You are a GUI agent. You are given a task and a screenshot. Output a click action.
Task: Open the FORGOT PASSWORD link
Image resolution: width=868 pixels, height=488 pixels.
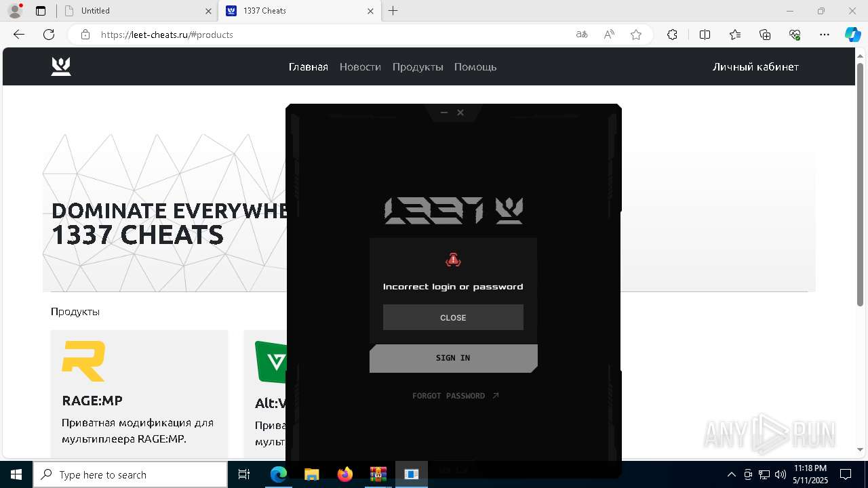[455, 396]
